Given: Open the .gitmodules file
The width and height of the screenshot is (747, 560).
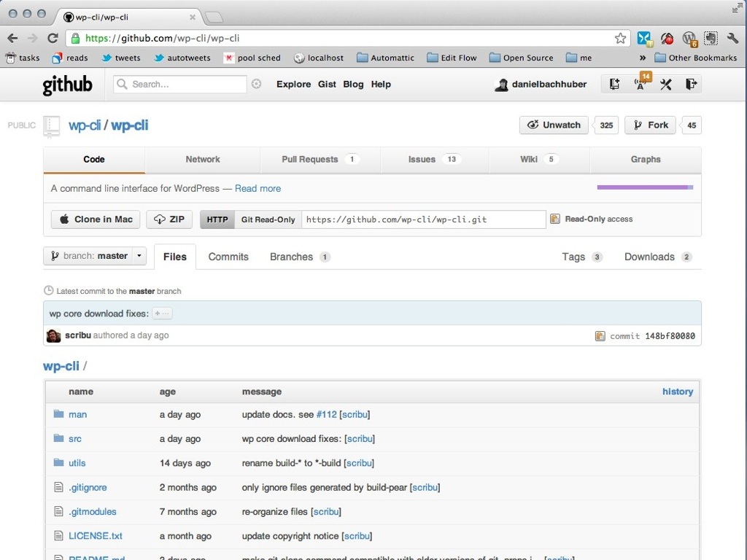Looking at the screenshot, I should (x=93, y=511).
